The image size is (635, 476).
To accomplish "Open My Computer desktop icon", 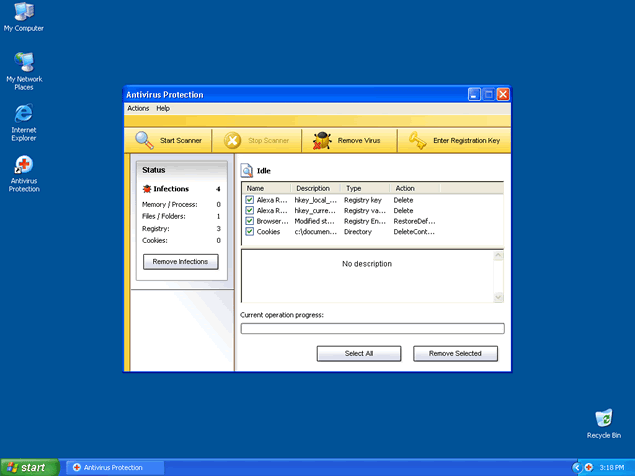I will pos(23,13).
